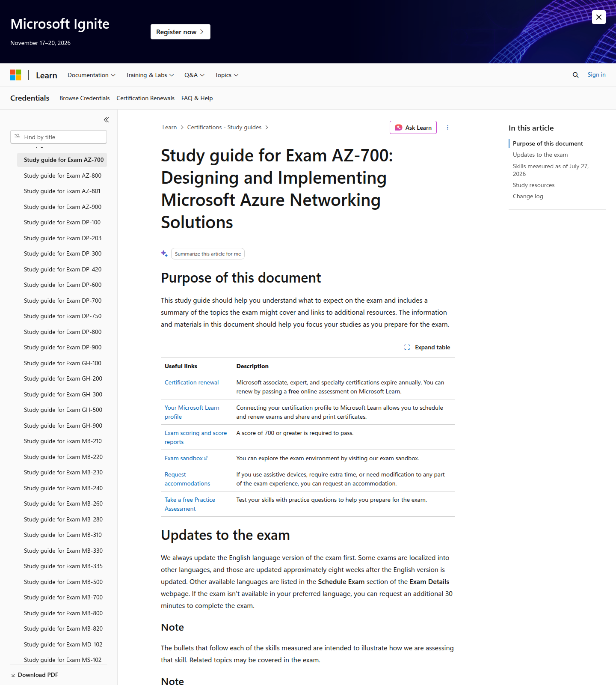Jump to Purpose of this document section
This screenshot has width=616, height=685.
click(548, 143)
